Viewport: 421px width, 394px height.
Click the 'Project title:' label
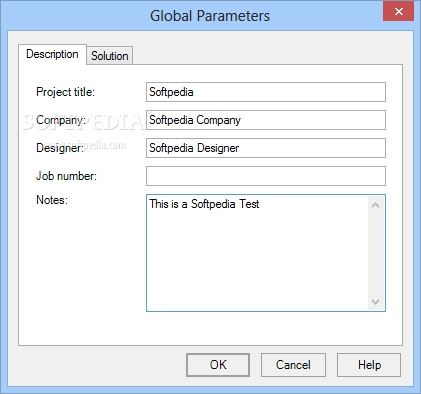(65, 92)
